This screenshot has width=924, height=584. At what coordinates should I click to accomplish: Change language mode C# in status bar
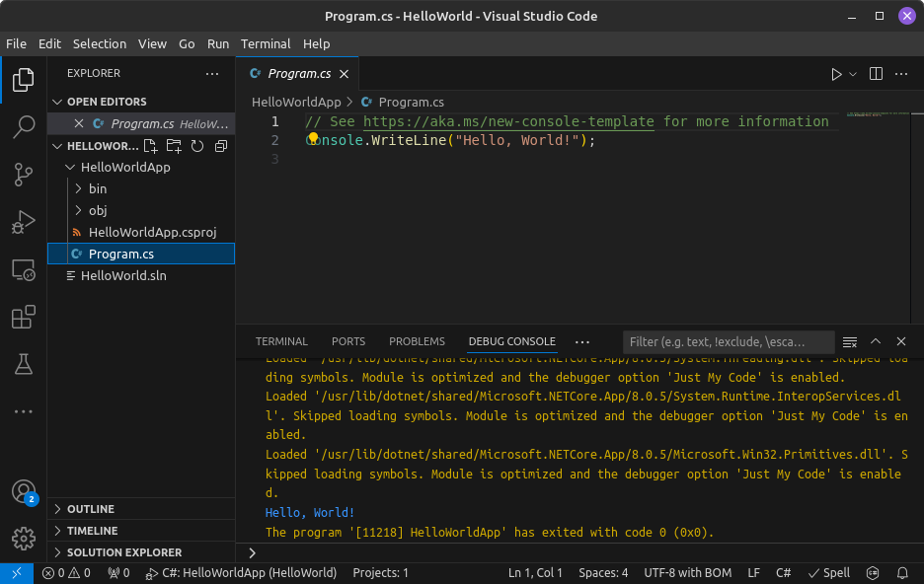tap(783, 573)
